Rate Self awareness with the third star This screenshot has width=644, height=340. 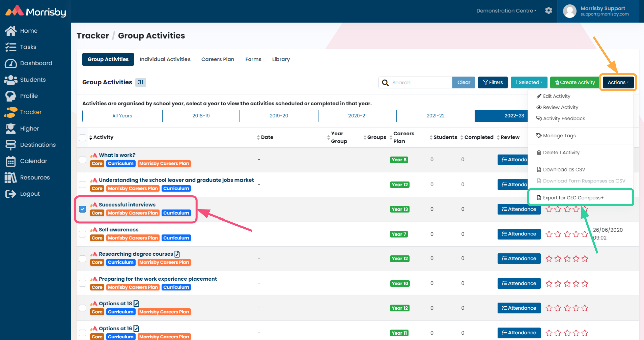pos(567,234)
